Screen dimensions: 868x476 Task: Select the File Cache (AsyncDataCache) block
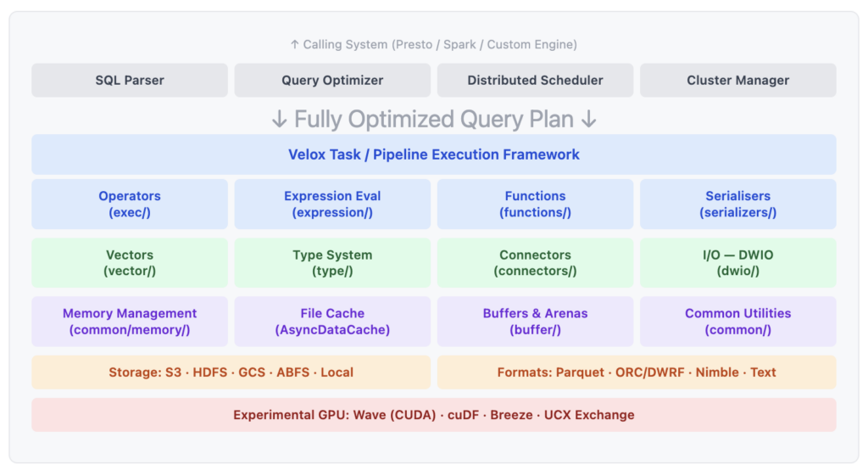(332, 322)
